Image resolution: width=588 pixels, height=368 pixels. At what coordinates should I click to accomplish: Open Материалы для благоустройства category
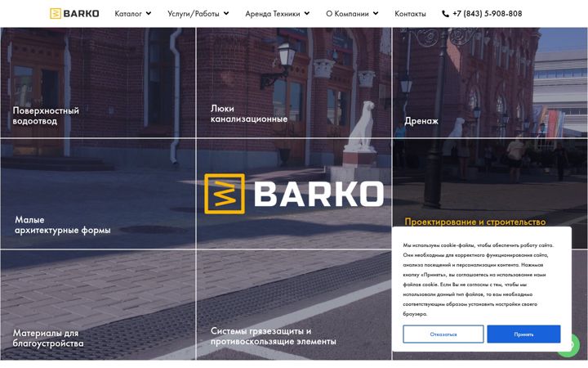[48, 339]
